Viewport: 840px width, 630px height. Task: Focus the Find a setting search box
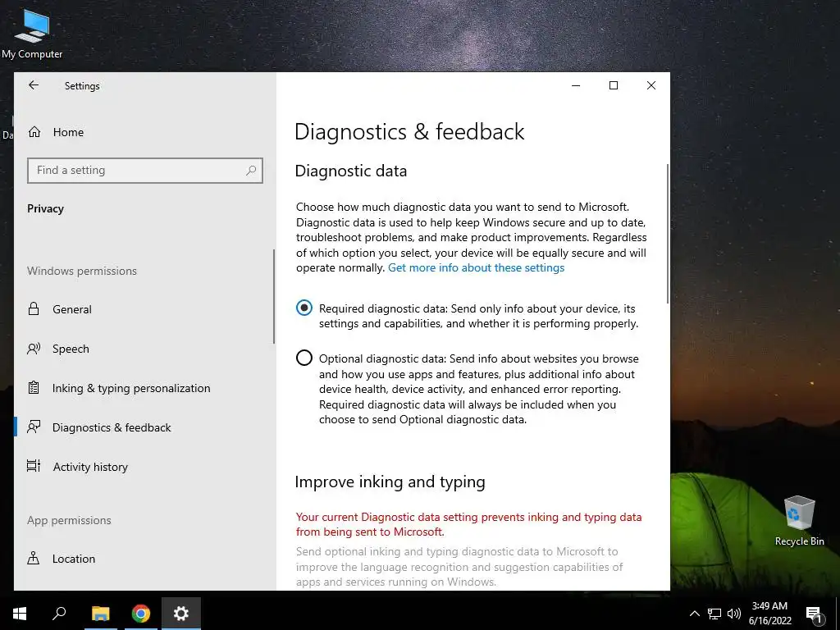pyautogui.click(x=144, y=171)
